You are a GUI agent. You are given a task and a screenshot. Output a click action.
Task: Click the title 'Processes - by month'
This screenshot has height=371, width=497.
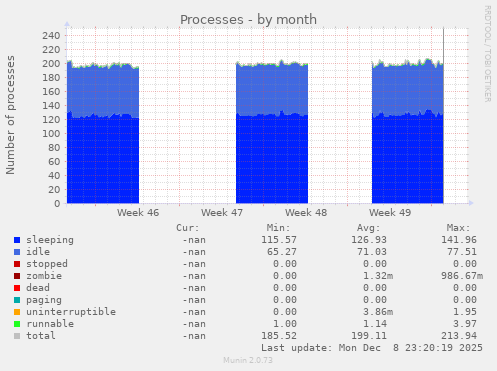point(248,20)
